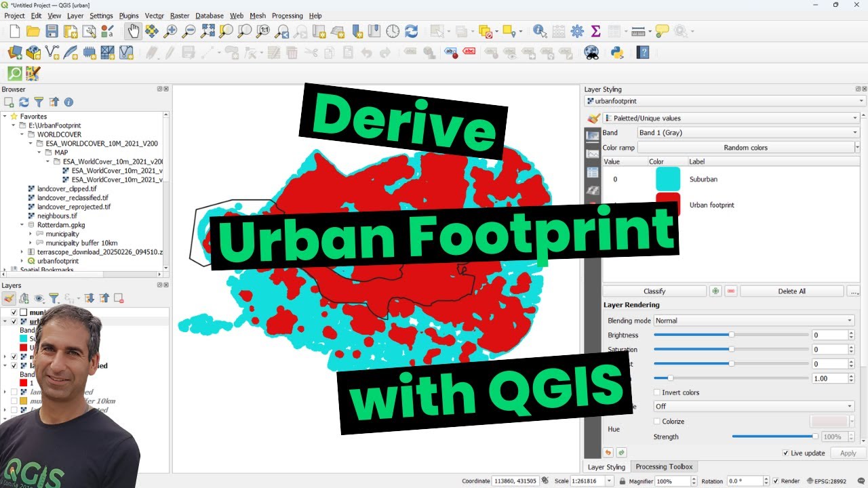This screenshot has width=868, height=488.
Task: Switch to the Layer Styling tab
Action: point(606,466)
